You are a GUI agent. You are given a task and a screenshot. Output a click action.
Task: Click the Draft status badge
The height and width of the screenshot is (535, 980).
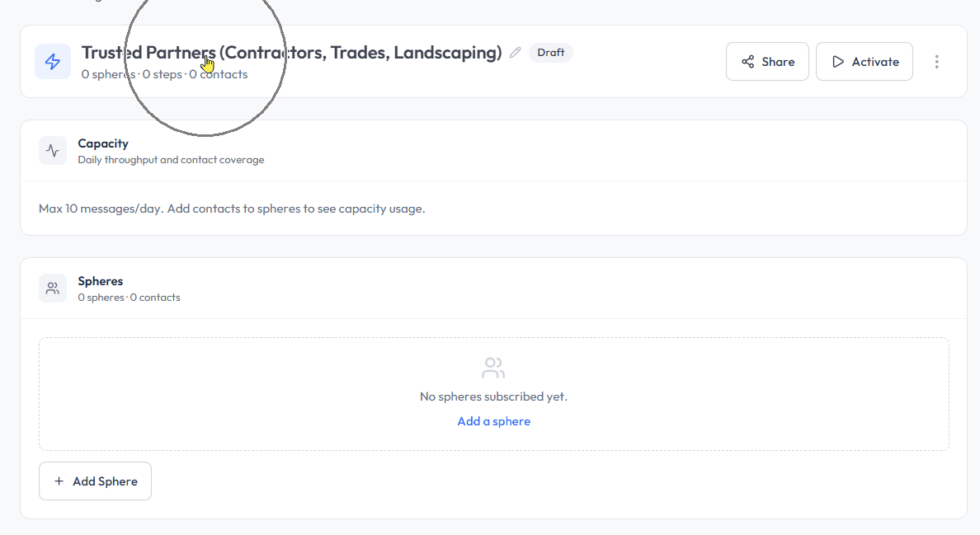click(x=550, y=53)
